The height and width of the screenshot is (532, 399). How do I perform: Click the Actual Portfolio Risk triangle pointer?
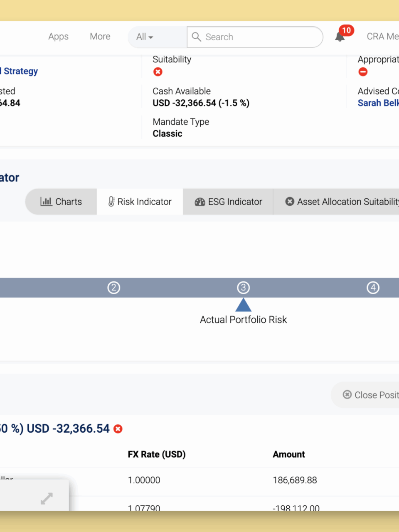point(243,305)
